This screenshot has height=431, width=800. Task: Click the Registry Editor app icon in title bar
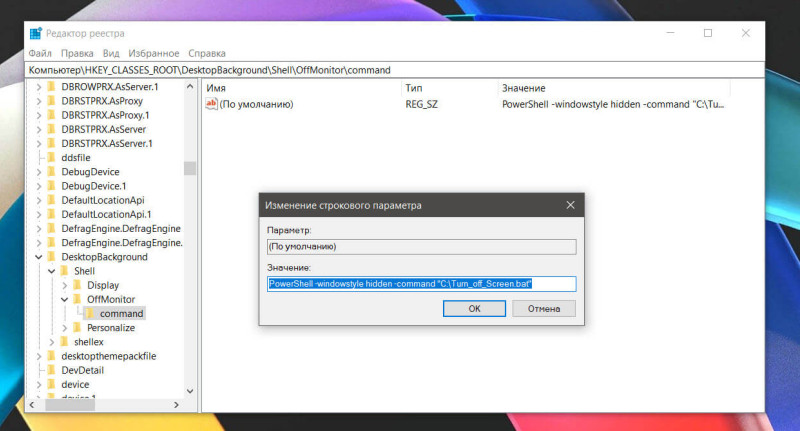[35, 33]
